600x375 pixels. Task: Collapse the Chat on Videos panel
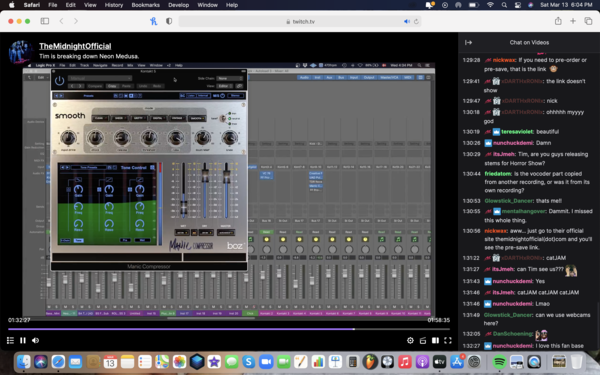pyautogui.click(x=468, y=42)
